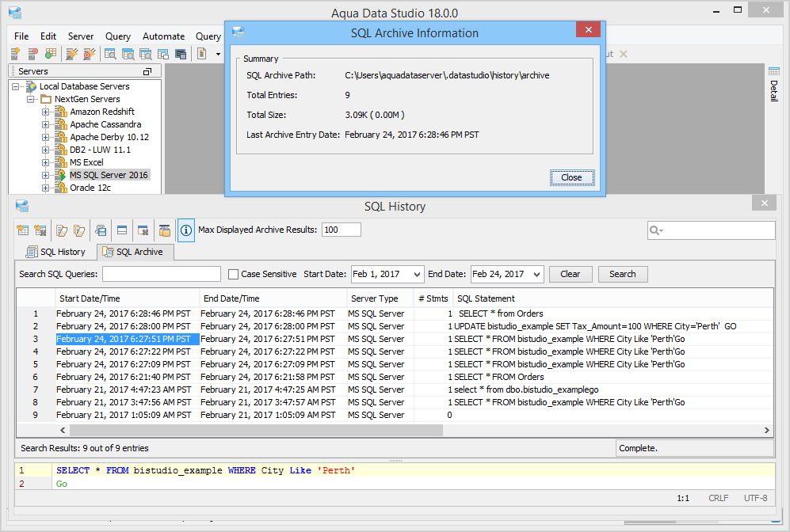Screen dimensions: 790x532
Task: Click the disconnect server plug icon with minus
Action: tap(90, 53)
